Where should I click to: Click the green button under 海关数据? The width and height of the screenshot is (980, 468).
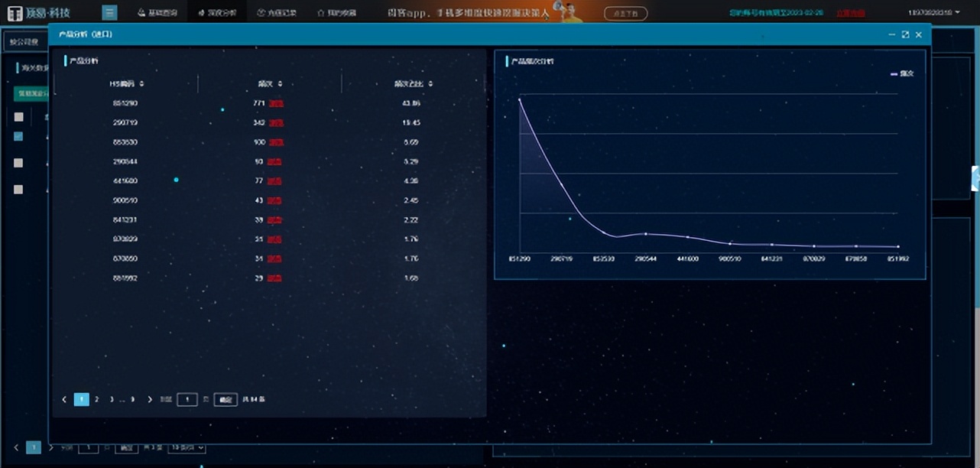[31, 93]
